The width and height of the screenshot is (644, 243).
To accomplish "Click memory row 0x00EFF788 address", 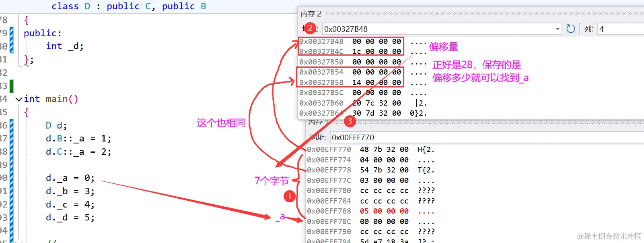I will [329, 211].
